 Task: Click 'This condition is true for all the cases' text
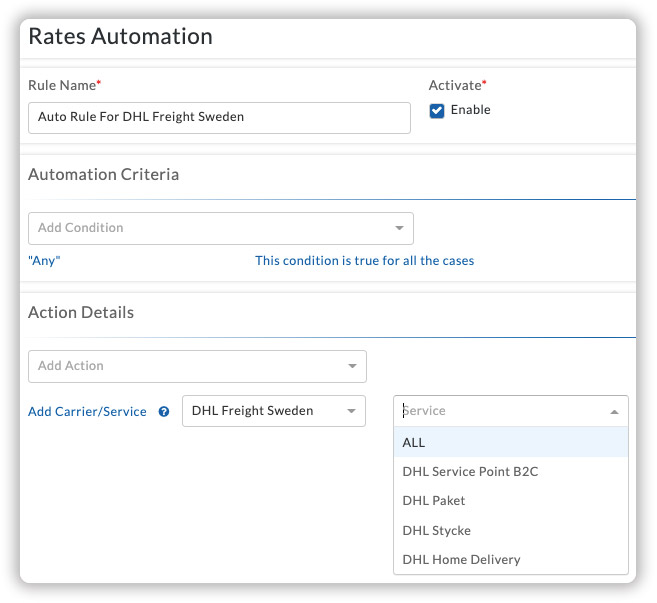point(365,261)
